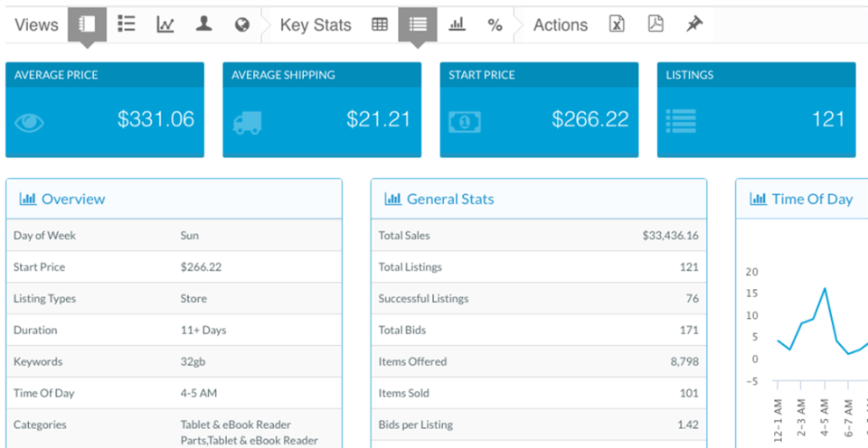Viewport: 868px width, 448px height.
Task: Select the key stats list layout icon
Action: click(x=418, y=25)
